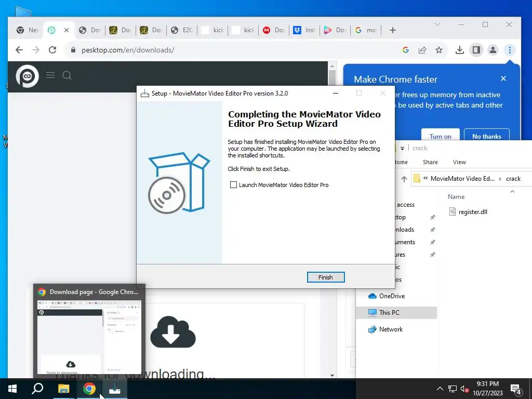Bookmark this page with star icon
Viewport: 532px width, 399px height.
439,50
